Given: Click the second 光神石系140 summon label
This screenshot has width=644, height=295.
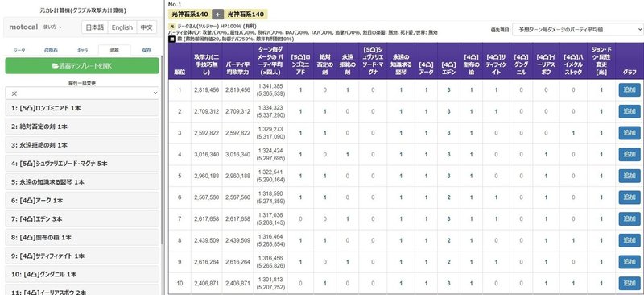Looking at the screenshot, I should click(x=246, y=15).
